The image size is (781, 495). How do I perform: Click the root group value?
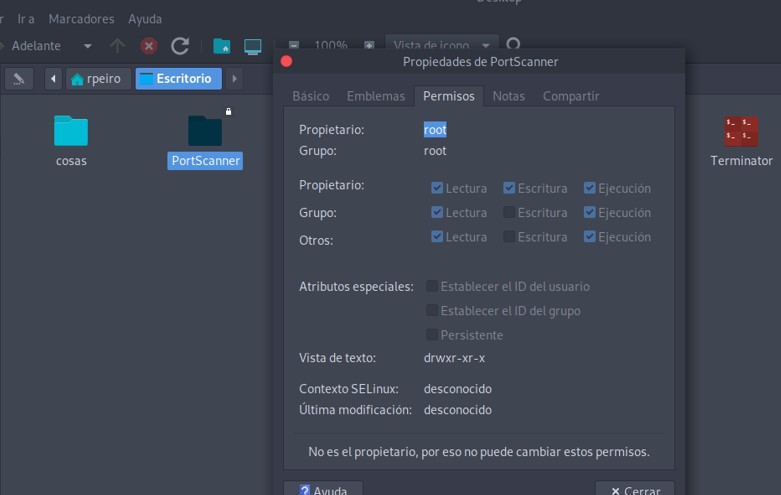435,150
